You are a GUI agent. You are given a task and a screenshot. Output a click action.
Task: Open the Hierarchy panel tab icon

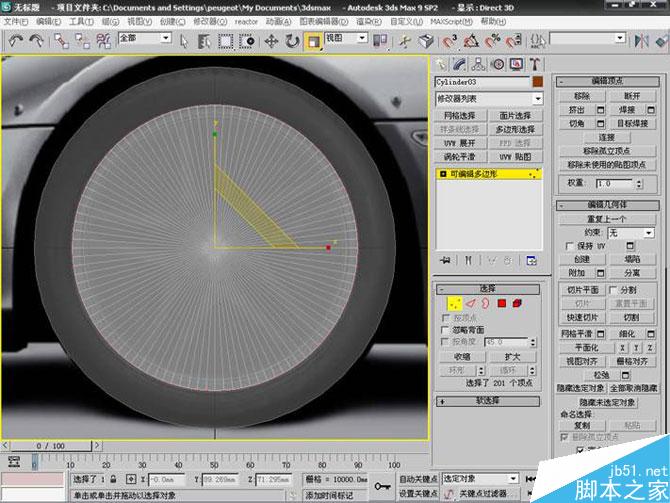476,65
